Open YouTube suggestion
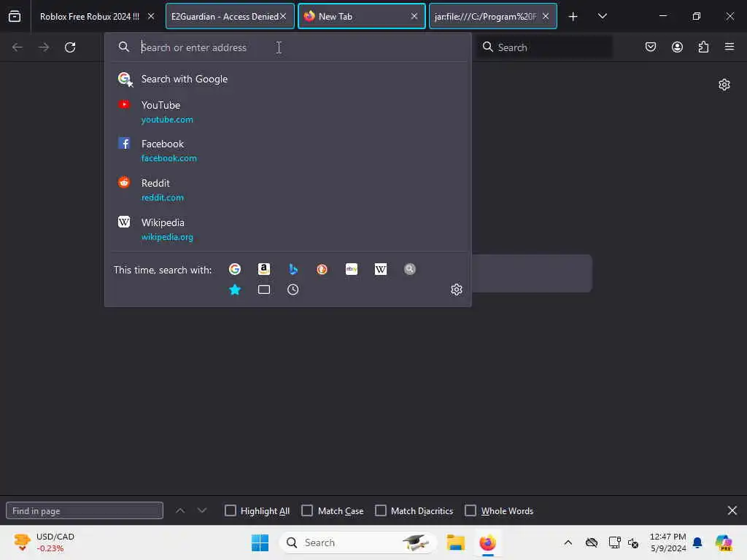Image resolution: width=747 pixels, height=560 pixels. [x=287, y=112]
